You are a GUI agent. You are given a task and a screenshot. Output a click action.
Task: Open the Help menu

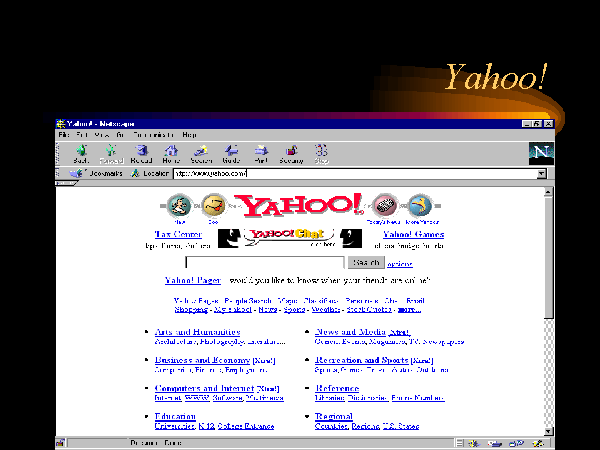pos(189,134)
